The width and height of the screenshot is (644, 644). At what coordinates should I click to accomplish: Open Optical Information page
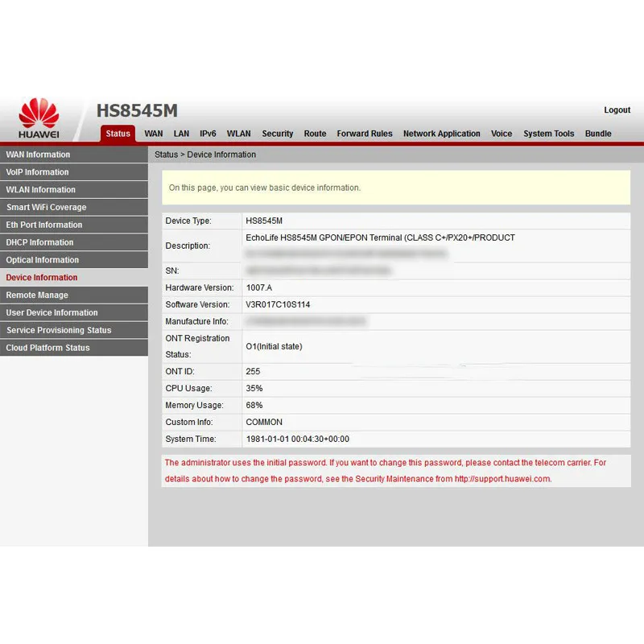(42, 260)
